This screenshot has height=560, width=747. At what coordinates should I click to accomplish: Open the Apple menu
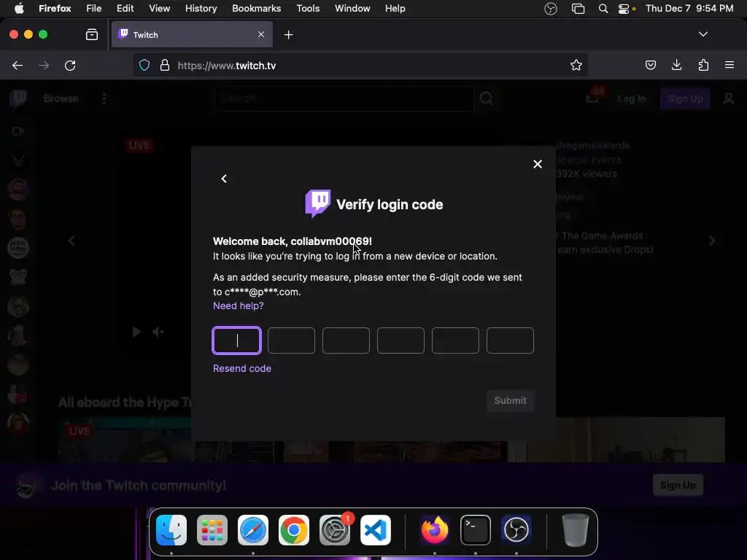19,8
